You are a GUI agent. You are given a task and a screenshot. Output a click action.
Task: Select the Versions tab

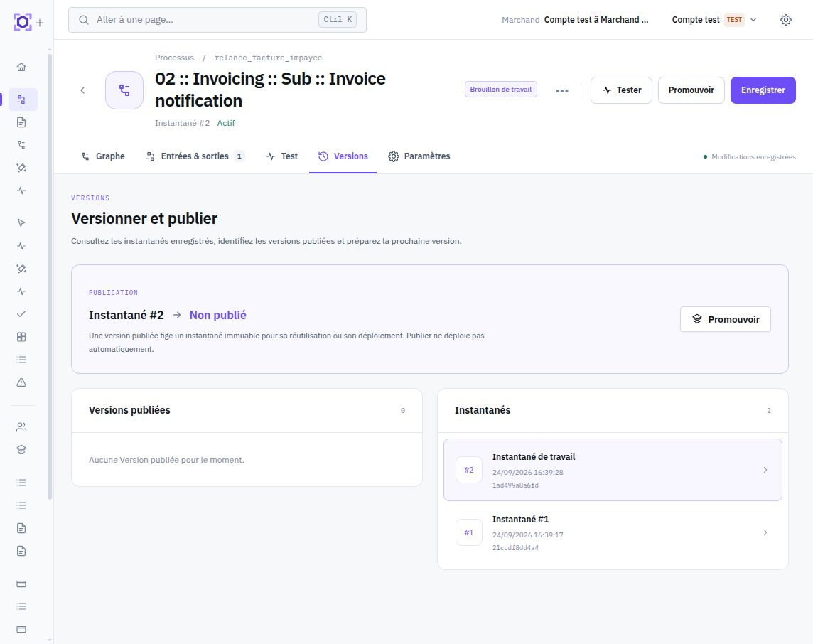click(343, 156)
